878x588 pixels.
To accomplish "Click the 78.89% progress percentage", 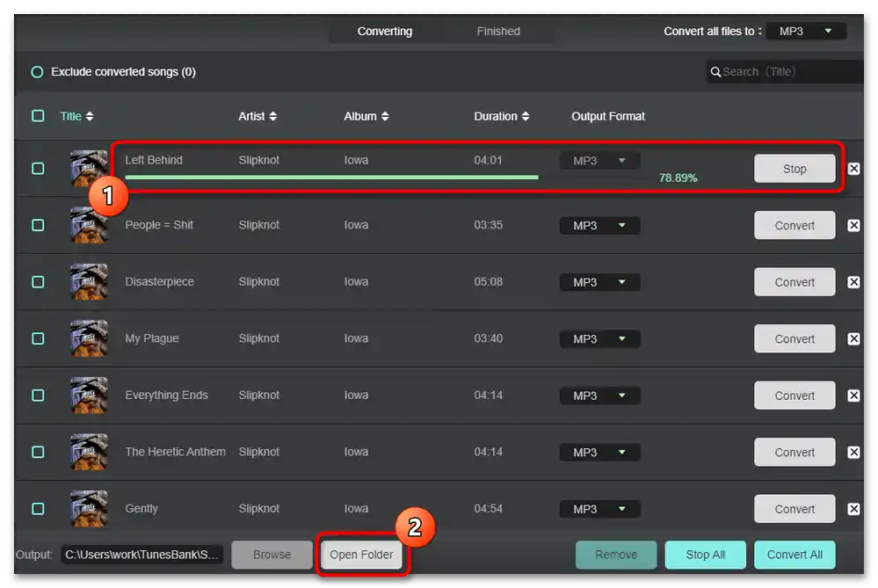I will pos(678,178).
